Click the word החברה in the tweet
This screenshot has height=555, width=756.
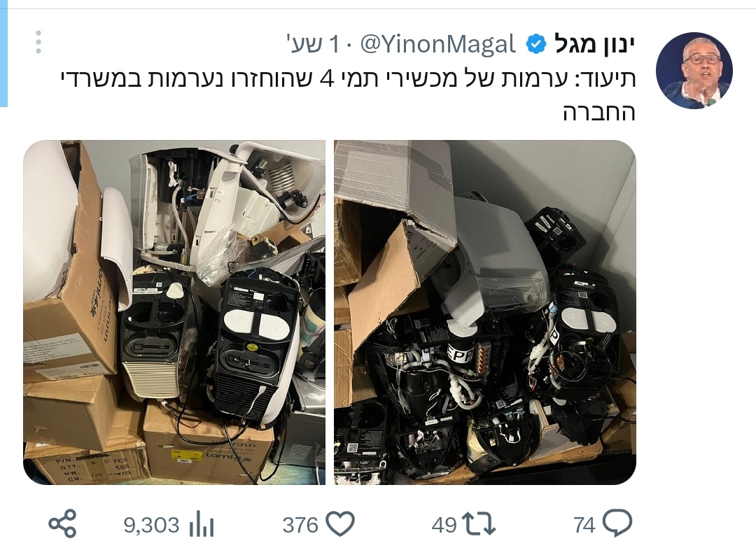(x=599, y=112)
